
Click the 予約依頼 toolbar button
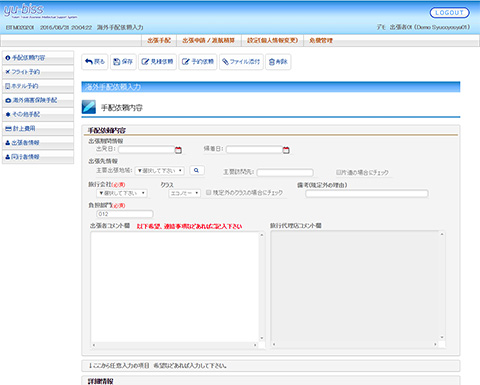click(x=198, y=62)
